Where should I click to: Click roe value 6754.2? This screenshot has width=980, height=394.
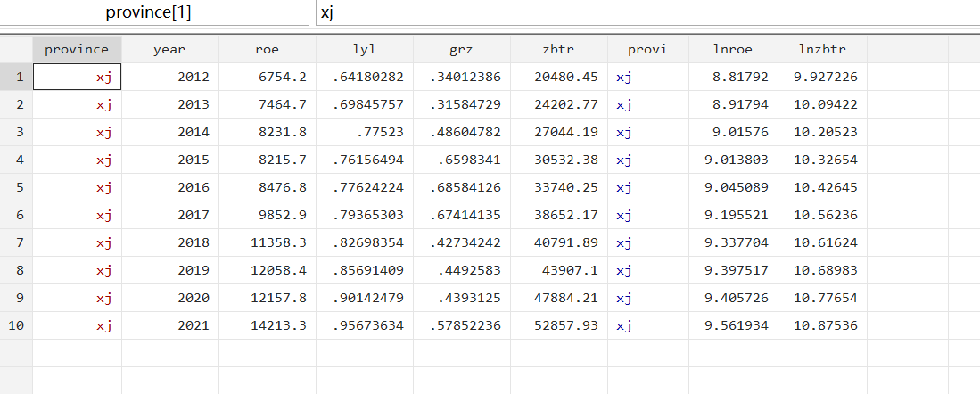click(268, 77)
